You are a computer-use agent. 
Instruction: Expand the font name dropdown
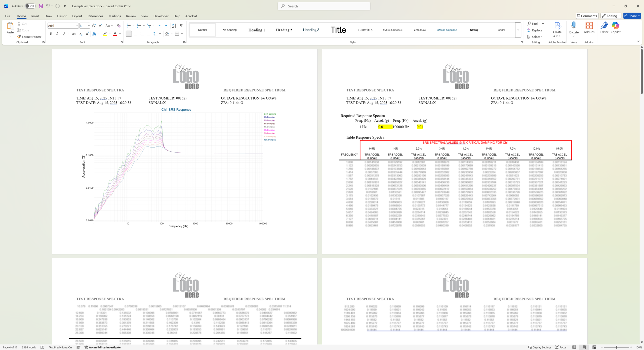(77, 26)
